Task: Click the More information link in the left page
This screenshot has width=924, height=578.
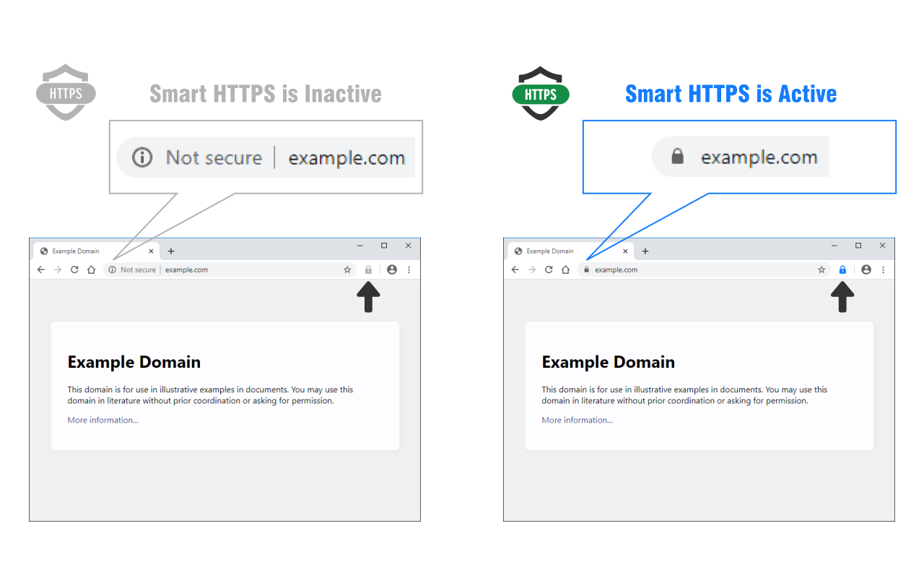Action: (x=103, y=420)
